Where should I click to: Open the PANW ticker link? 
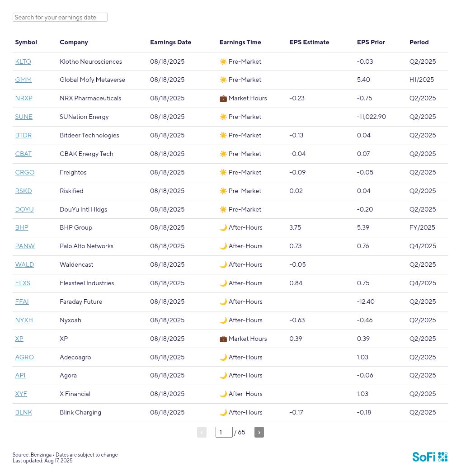pos(25,246)
